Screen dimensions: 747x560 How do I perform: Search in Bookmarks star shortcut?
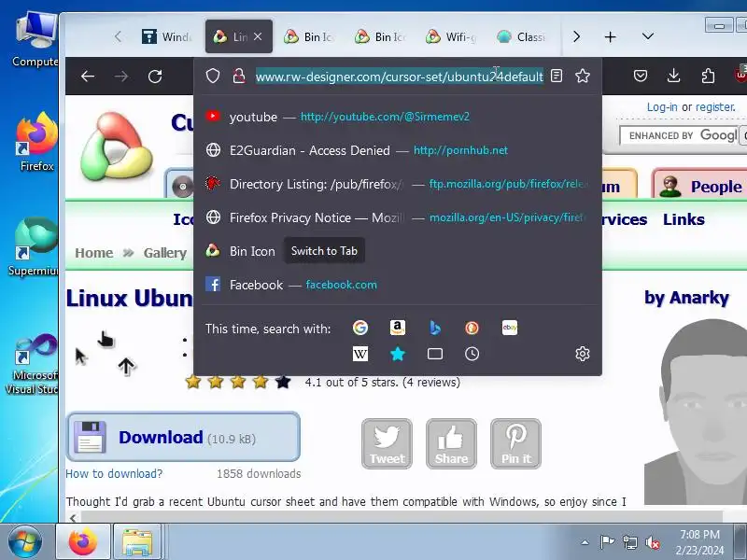pos(398,354)
